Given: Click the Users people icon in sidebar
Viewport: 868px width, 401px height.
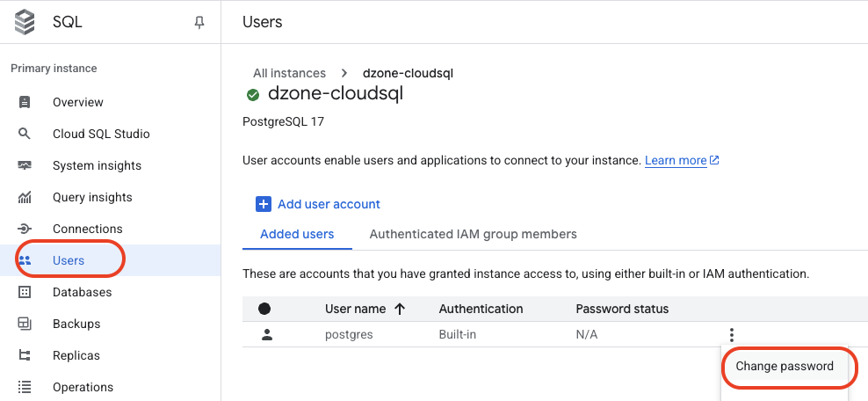Looking at the screenshot, I should (25, 260).
